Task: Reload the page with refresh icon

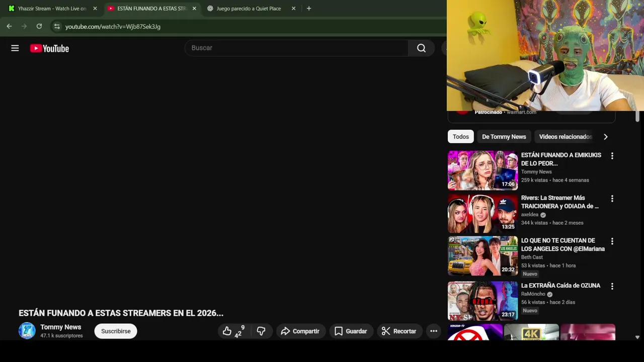Action: [x=39, y=26]
